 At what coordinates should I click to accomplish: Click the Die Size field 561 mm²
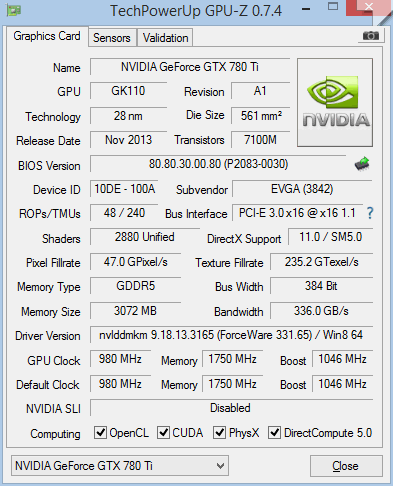click(260, 116)
